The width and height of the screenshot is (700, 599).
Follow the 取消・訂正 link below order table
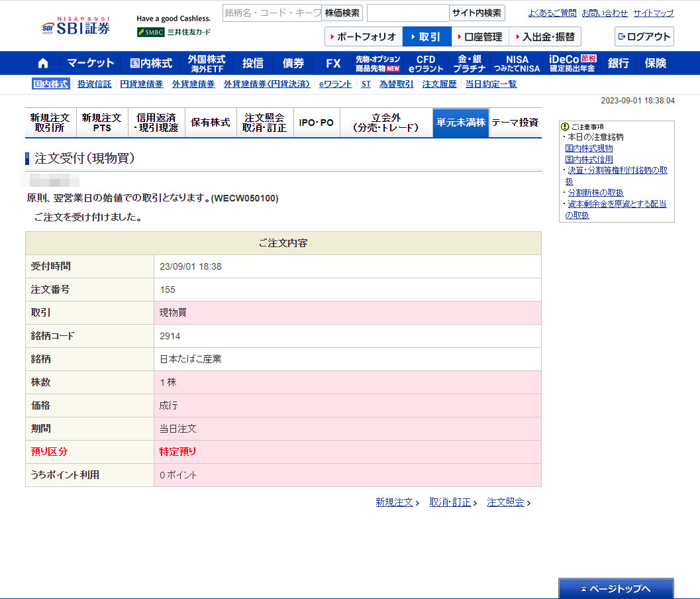[x=450, y=502]
